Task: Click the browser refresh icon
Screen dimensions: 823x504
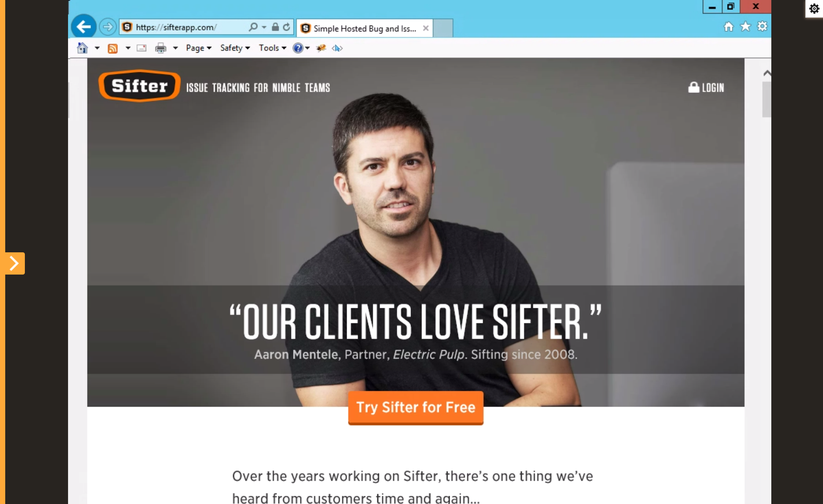Action: pyautogui.click(x=286, y=27)
